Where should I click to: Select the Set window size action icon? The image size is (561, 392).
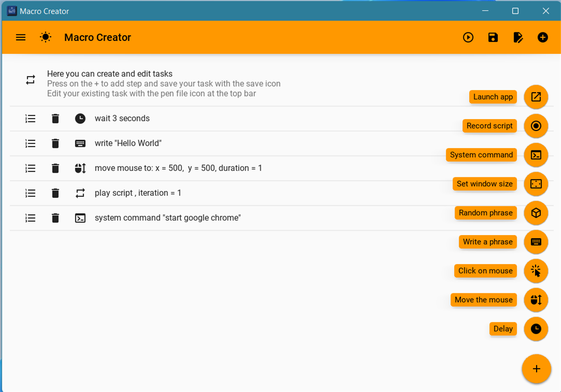click(x=536, y=184)
